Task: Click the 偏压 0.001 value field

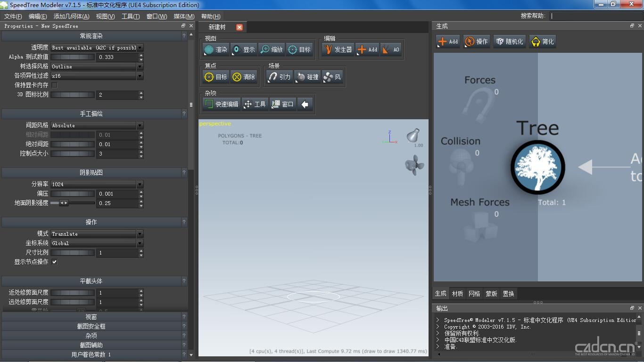Action: coord(118,194)
